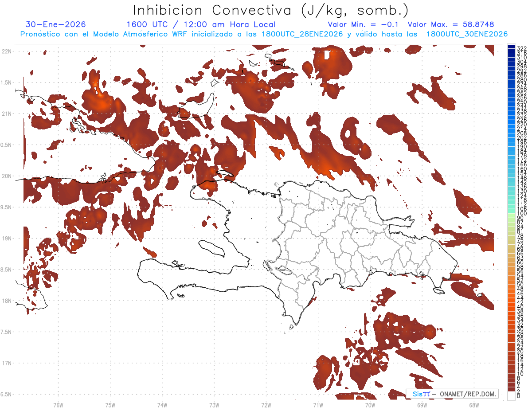Image resolution: width=532 pixels, height=411 pixels.
Task: Click the '22N' latitude label
Action: (6, 51)
